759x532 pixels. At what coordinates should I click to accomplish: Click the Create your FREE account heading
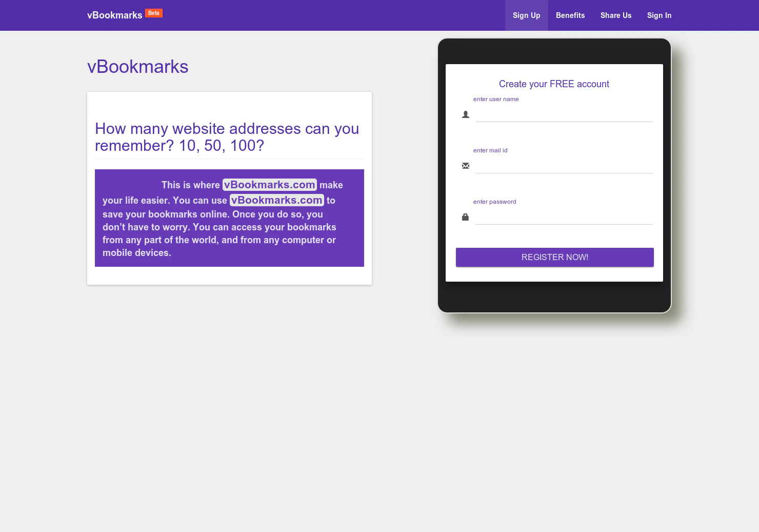coord(554,84)
